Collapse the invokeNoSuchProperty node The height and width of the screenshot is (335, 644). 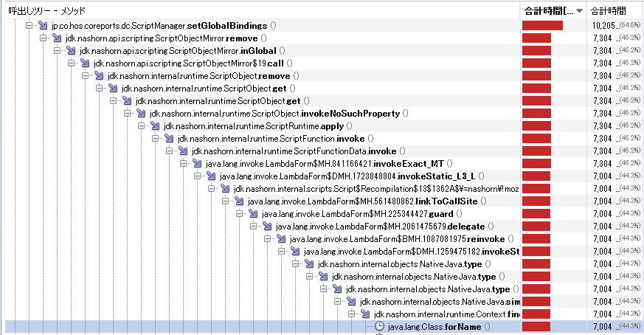pyautogui.click(x=128, y=114)
